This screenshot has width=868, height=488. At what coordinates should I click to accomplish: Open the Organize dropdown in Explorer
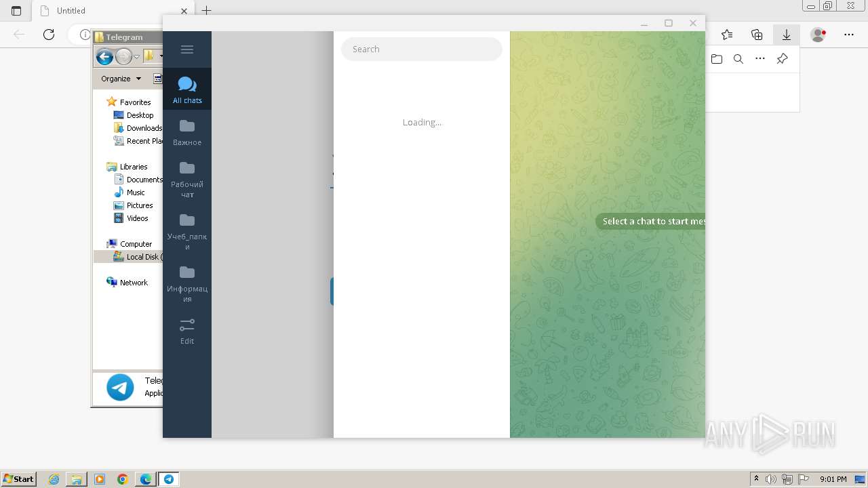[x=121, y=79]
